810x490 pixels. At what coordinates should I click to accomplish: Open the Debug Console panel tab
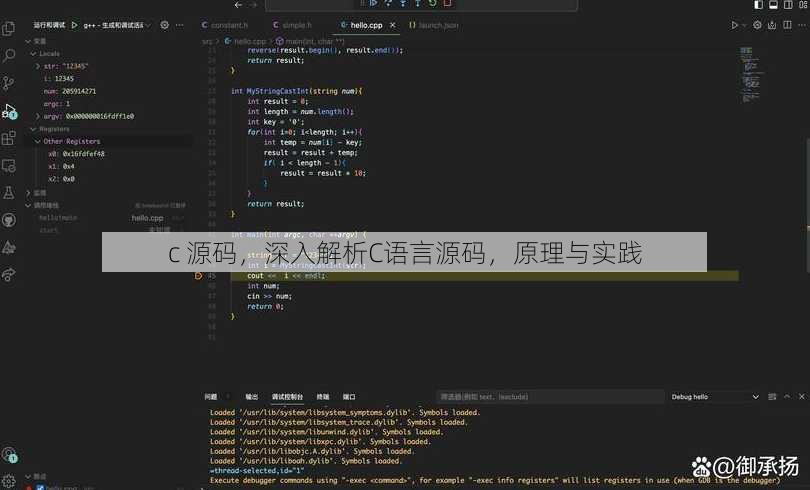(287, 397)
